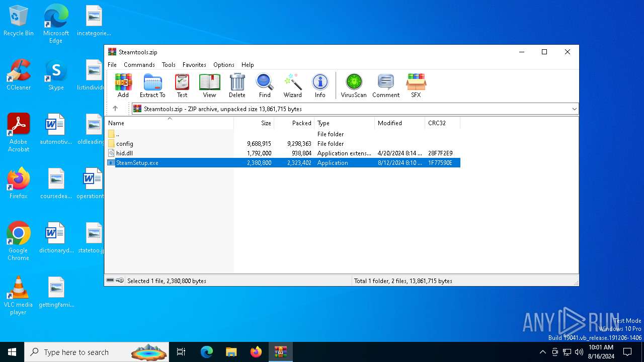This screenshot has width=644, height=362.
Task: Open the notification center
Action: click(x=627, y=352)
